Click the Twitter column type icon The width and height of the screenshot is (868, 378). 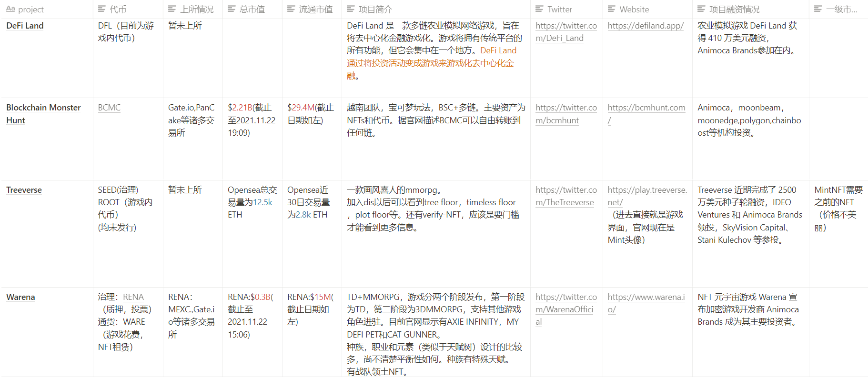(539, 9)
